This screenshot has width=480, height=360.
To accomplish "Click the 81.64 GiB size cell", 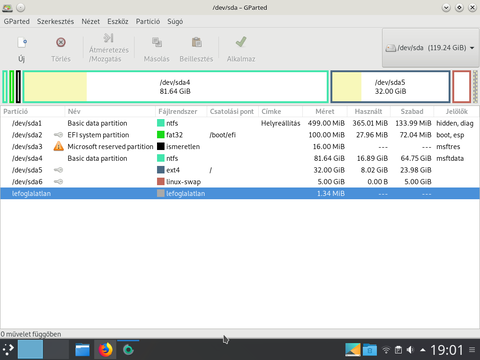I will click(329, 158).
